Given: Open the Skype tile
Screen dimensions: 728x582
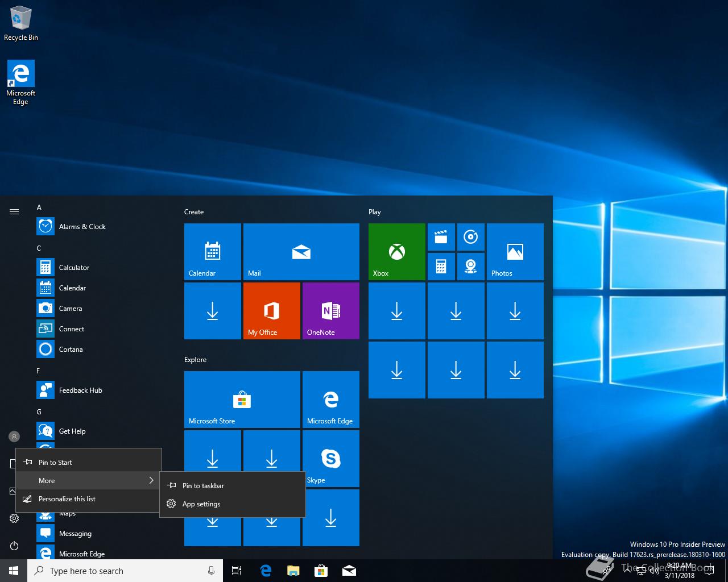Looking at the screenshot, I should pos(331,459).
